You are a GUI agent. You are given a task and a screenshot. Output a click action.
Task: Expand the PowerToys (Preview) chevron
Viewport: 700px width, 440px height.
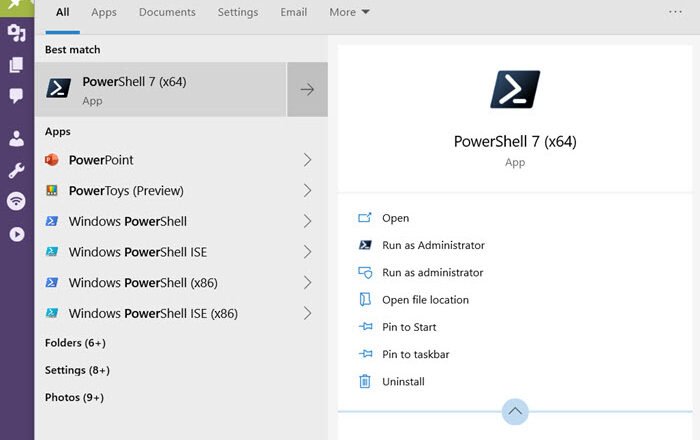(x=307, y=191)
